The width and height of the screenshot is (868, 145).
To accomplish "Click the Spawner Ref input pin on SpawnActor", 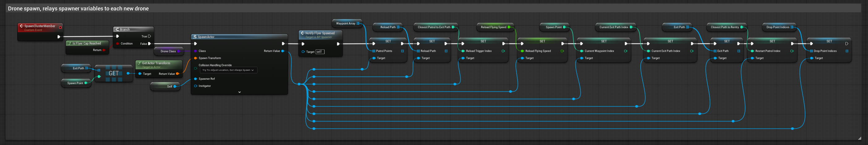I will point(195,79).
